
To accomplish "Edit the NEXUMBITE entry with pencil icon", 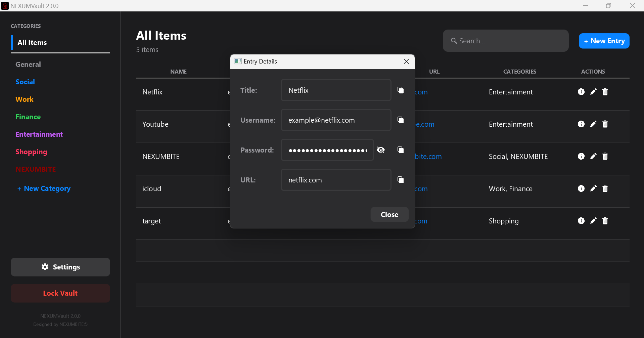I will point(593,156).
